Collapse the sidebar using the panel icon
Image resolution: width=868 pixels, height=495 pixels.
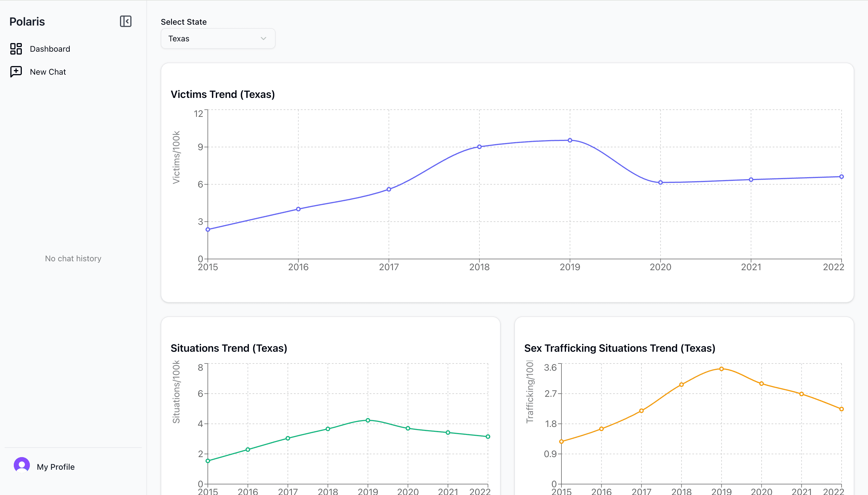pyautogui.click(x=125, y=22)
